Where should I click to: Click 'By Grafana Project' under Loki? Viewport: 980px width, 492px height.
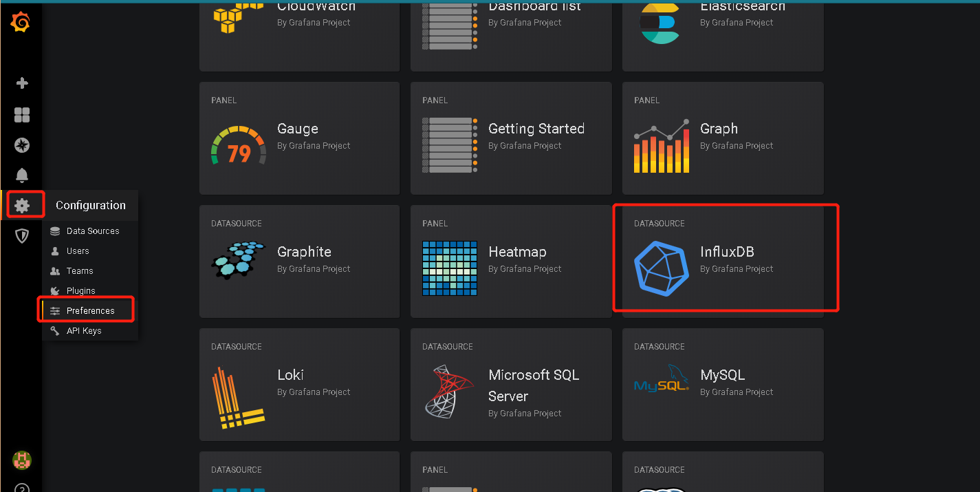click(x=314, y=392)
